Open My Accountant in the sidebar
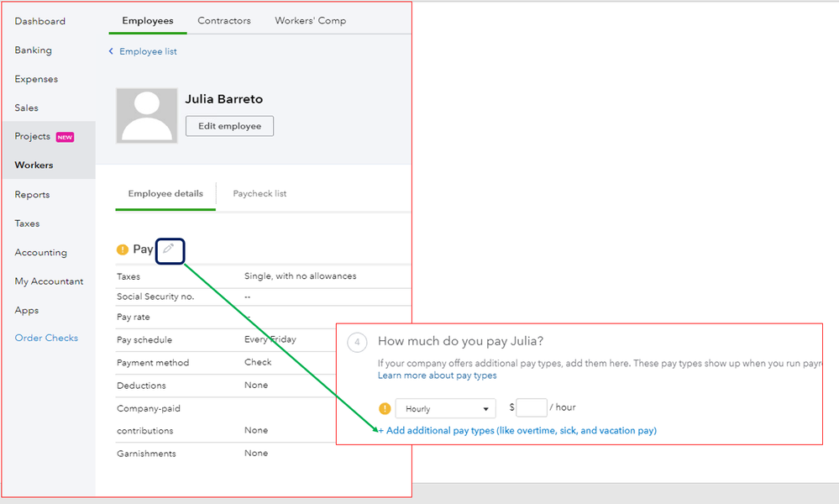This screenshot has height=504, width=839. 49,281
